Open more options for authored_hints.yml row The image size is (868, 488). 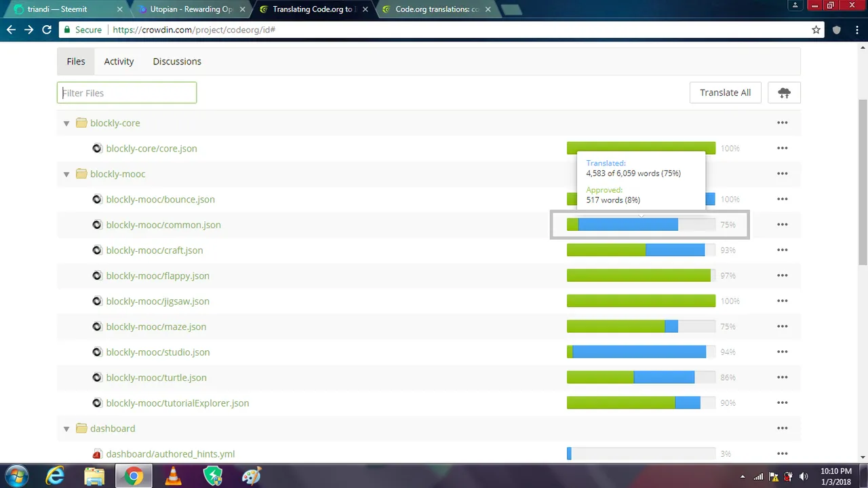783,454
